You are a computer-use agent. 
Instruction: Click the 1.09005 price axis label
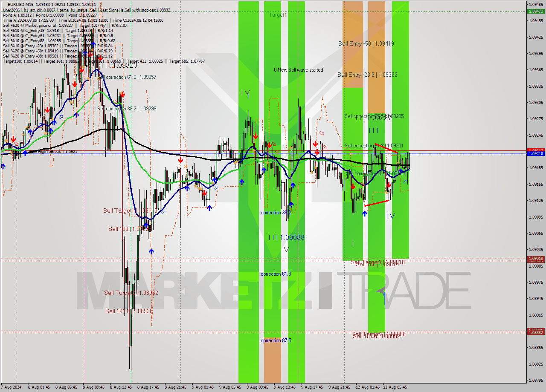pos(536,266)
